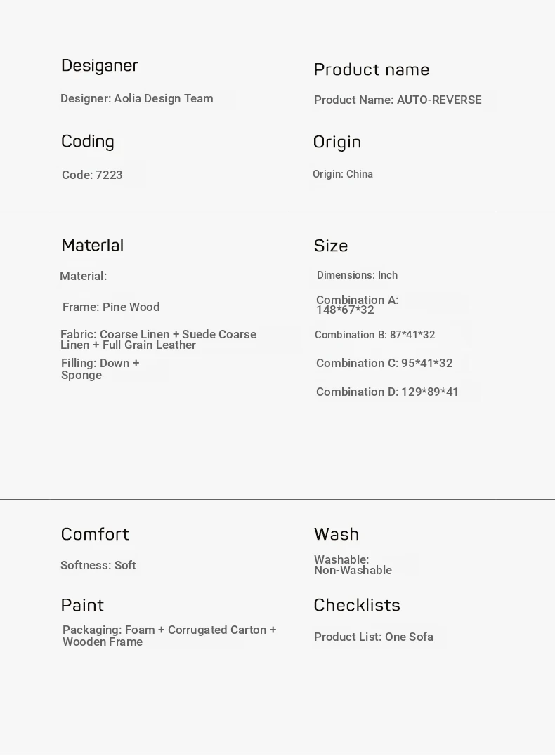Click the Product name heading

(371, 69)
